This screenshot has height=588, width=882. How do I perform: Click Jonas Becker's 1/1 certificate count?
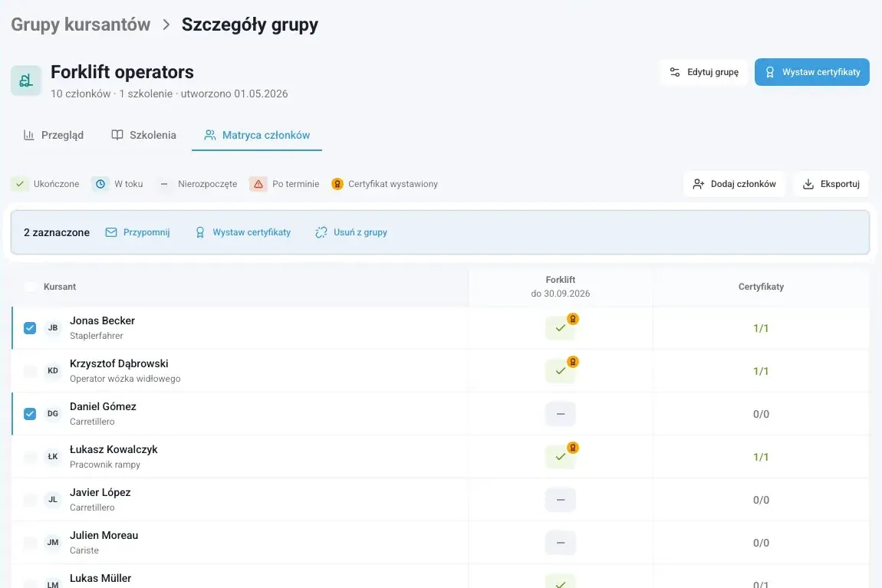tap(761, 328)
